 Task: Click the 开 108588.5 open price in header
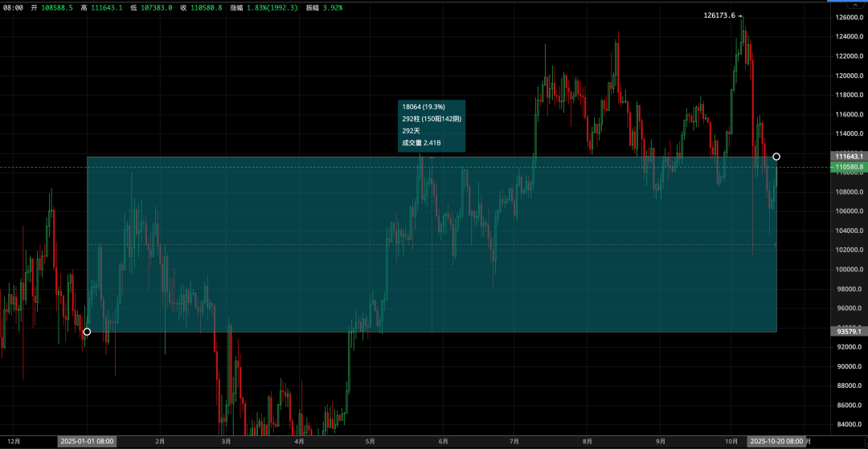tap(52, 7)
